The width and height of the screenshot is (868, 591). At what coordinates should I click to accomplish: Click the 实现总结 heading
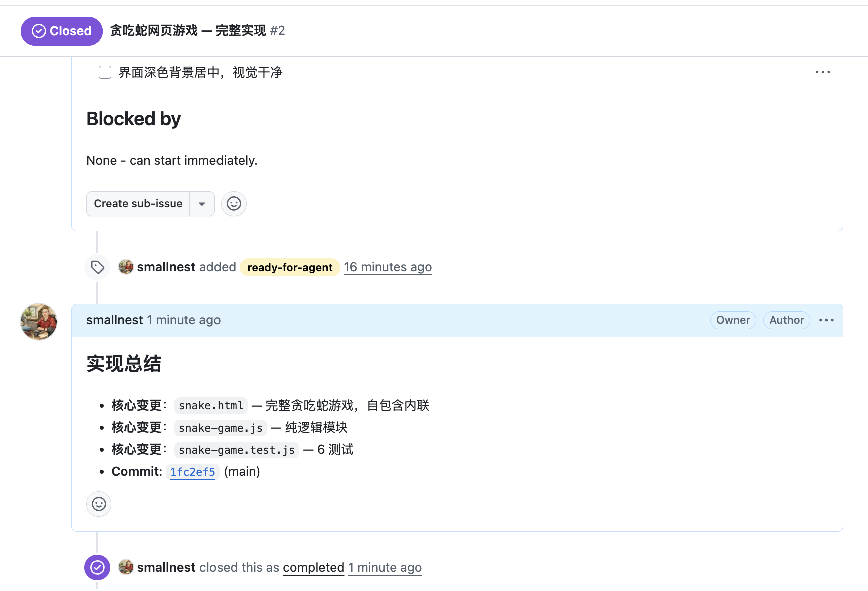124,364
